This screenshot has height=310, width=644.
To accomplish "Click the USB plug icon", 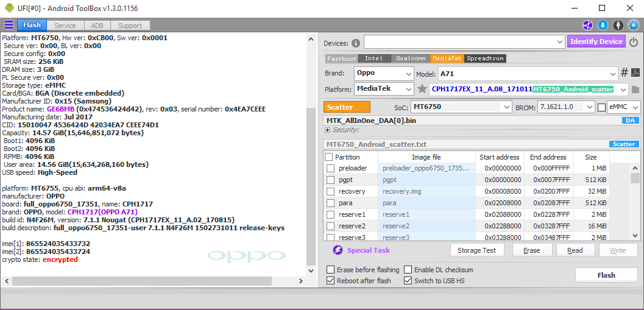I will [618, 26].
